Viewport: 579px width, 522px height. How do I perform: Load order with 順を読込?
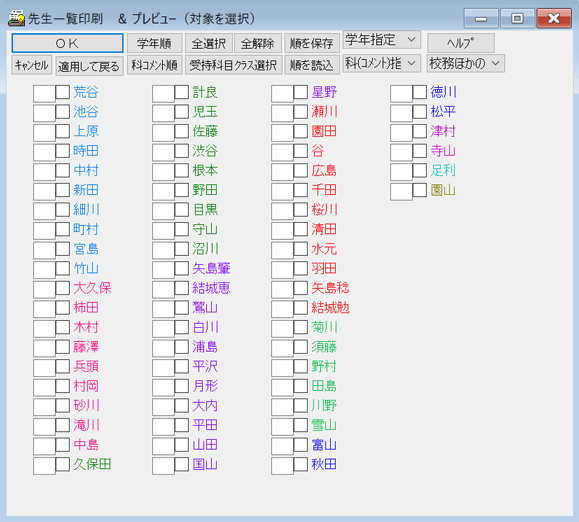pos(312,65)
